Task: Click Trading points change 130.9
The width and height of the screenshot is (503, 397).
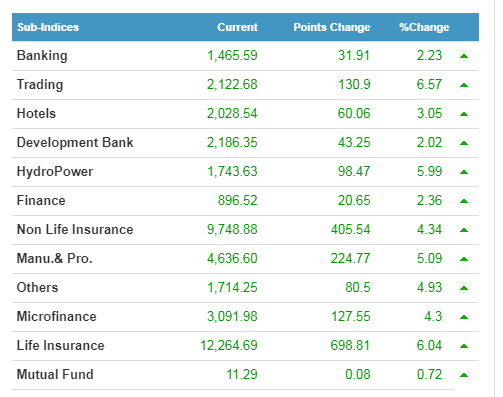Action: 354,84
